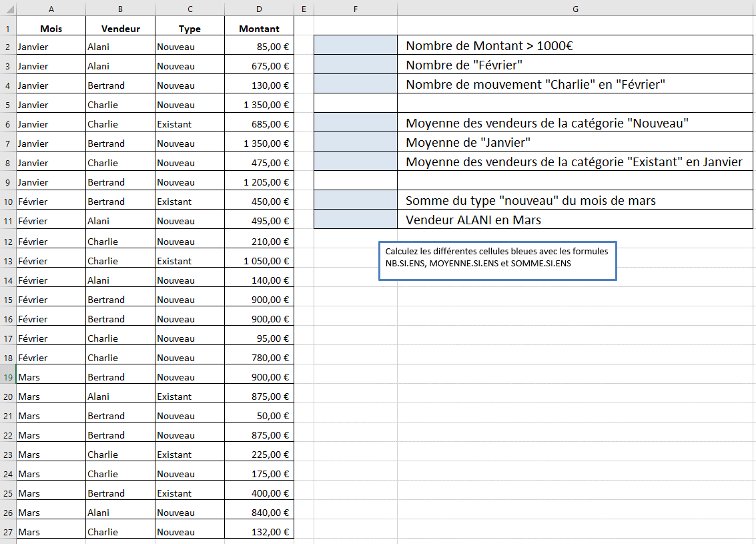The height and width of the screenshot is (544, 756).
Task: Click blue cell beside "Nombre de Montant > 1000€"
Action: click(x=355, y=45)
